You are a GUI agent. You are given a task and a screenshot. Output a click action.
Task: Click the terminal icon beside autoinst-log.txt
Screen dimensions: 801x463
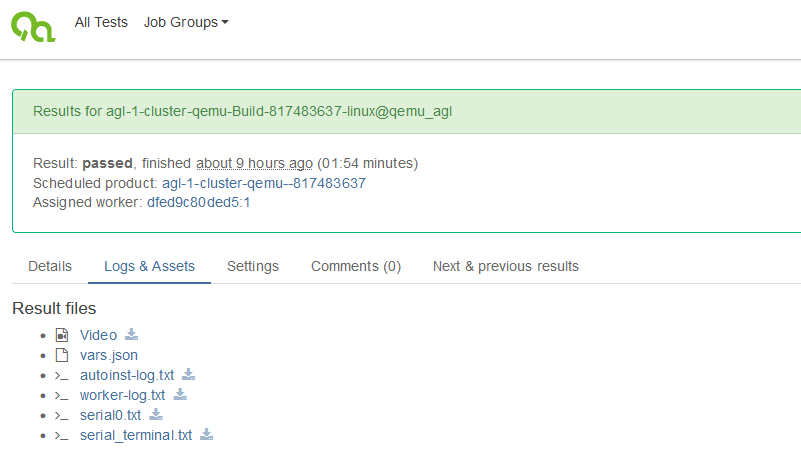click(61, 375)
